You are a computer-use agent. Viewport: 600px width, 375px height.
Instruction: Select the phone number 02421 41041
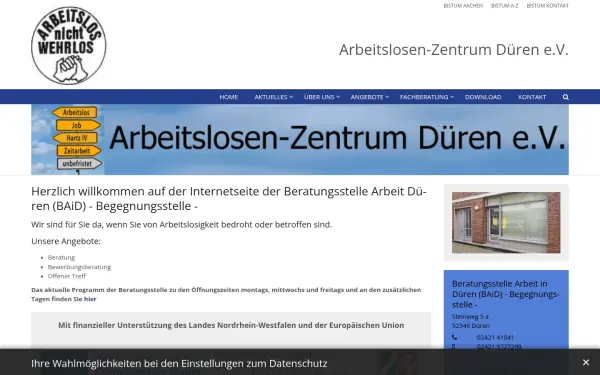(495, 338)
